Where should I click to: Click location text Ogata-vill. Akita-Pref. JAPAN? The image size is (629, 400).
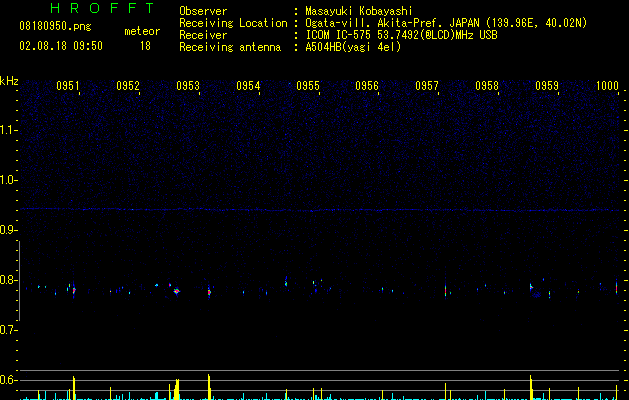(392, 23)
